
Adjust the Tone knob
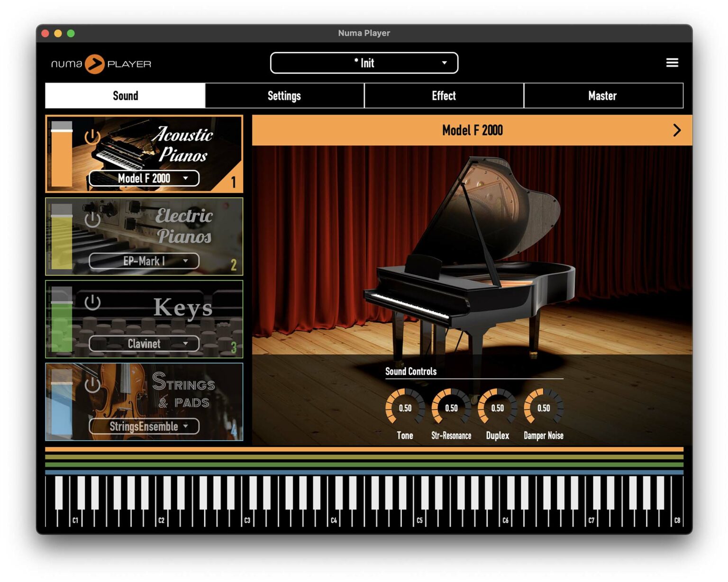click(x=404, y=408)
